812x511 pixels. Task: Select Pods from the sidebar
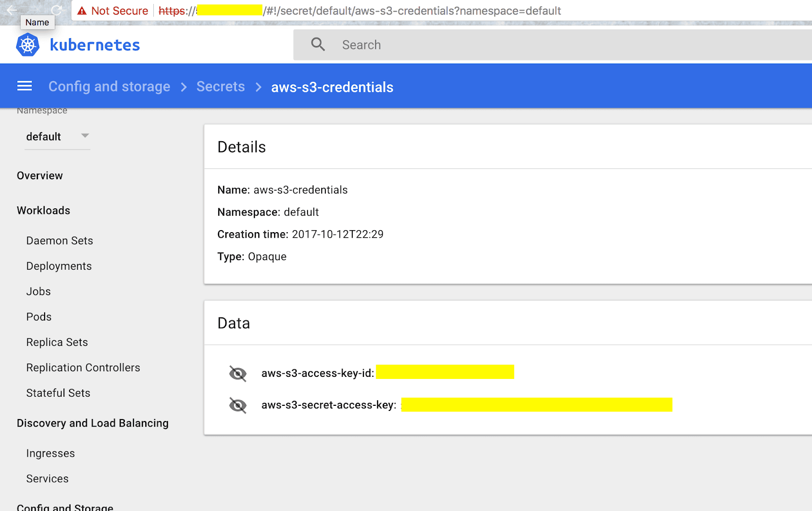(39, 316)
